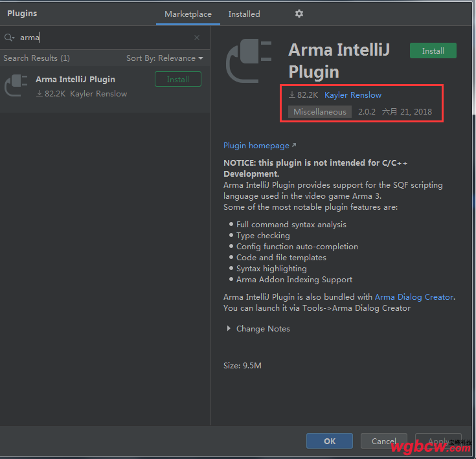Image resolution: width=476 pixels, height=459 pixels.
Task: Click Full command syntax analysis bullet
Action: (291, 225)
